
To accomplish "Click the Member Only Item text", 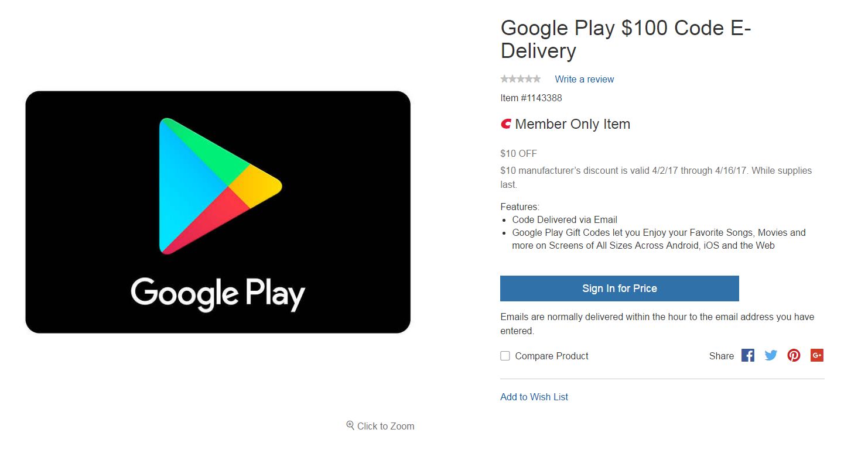I will click(x=572, y=124).
